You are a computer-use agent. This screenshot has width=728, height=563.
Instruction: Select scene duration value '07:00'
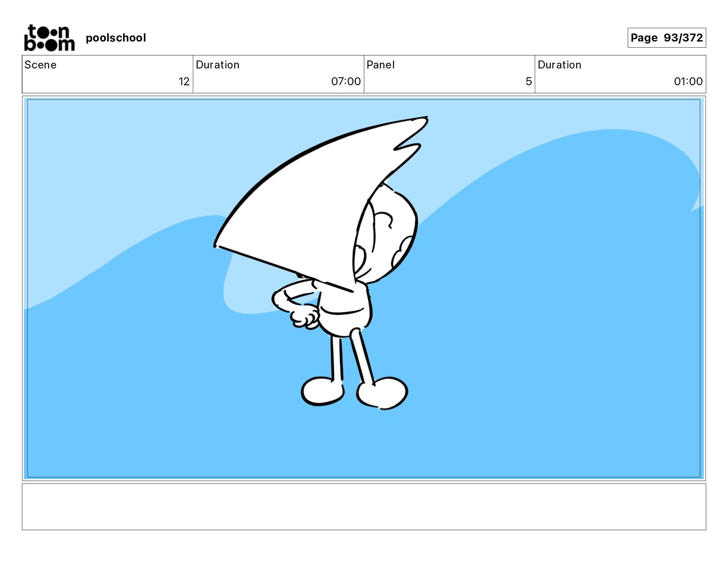pos(346,82)
